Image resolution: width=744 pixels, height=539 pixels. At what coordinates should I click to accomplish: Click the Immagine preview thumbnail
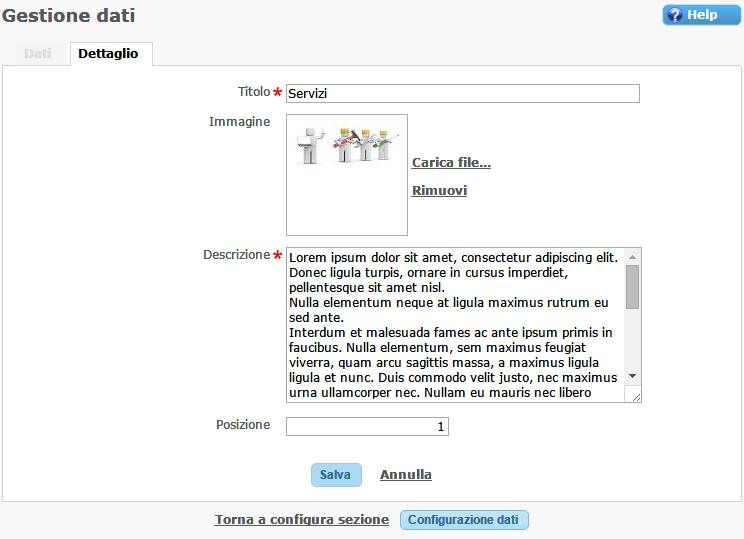pos(346,174)
